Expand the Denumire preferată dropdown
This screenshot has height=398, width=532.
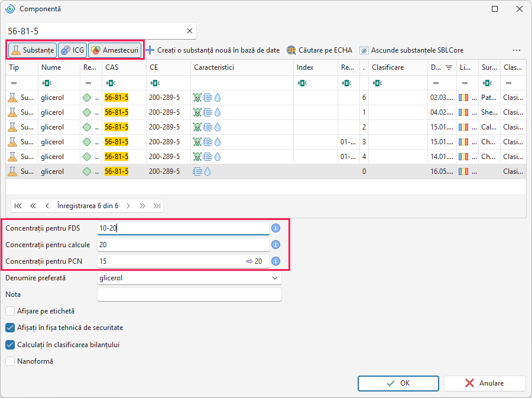(274, 278)
